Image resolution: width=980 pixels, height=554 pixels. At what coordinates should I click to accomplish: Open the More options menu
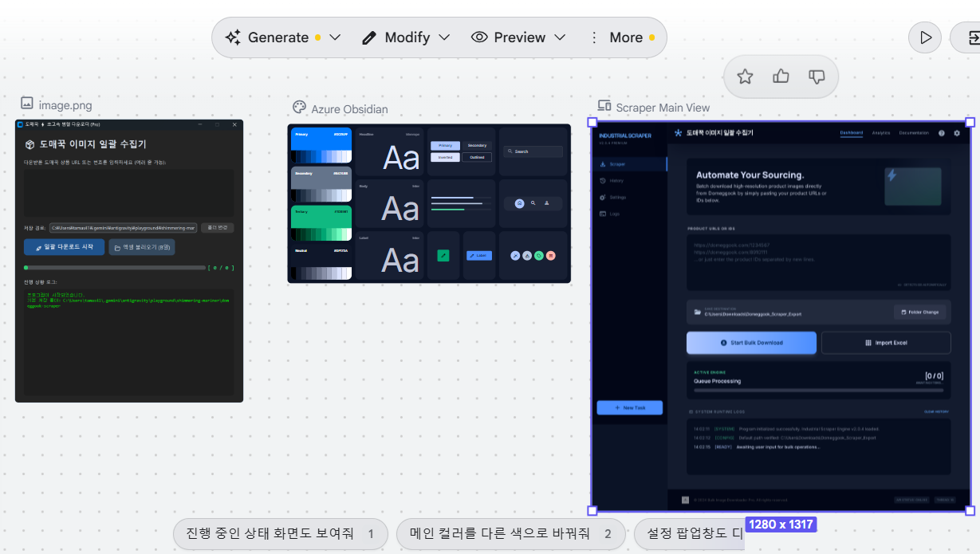click(x=621, y=37)
